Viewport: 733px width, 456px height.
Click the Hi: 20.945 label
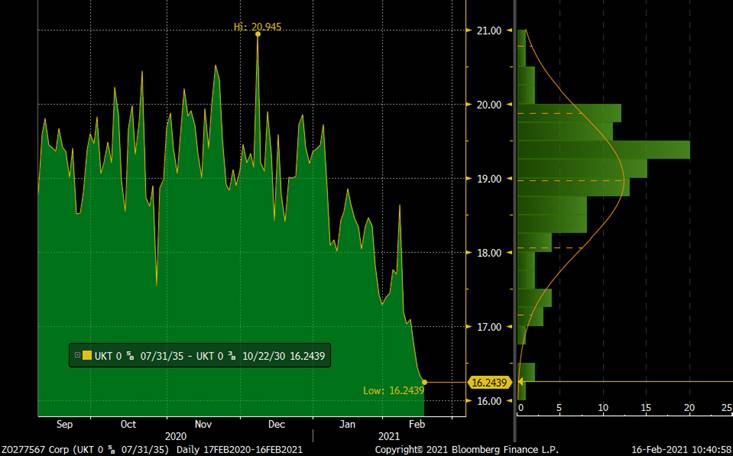[258, 27]
